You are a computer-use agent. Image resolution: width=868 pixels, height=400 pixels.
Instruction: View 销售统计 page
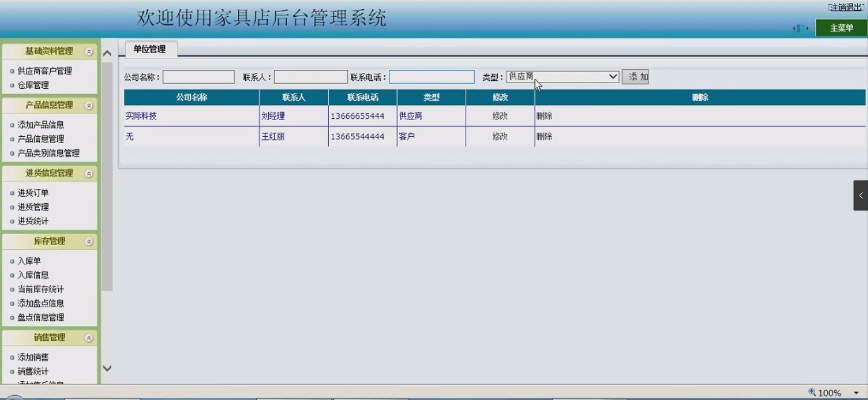click(x=33, y=372)
